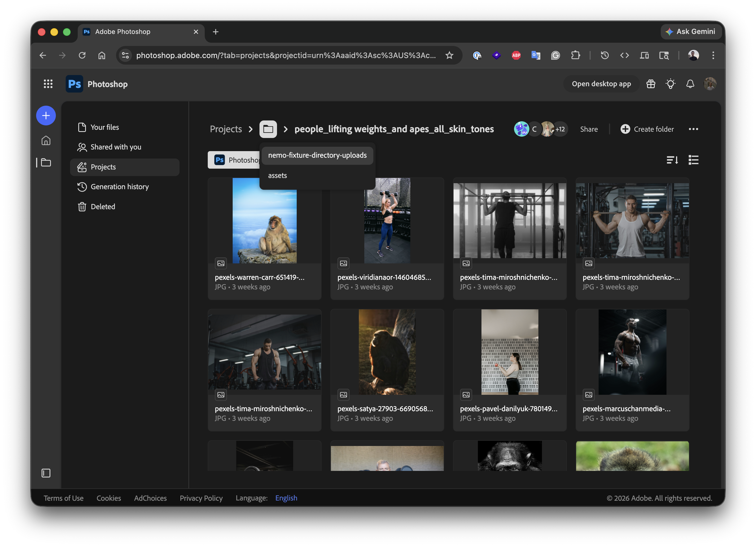Reload the page
This screenshot has height=547, width=756.
click(x=82, y=55)
